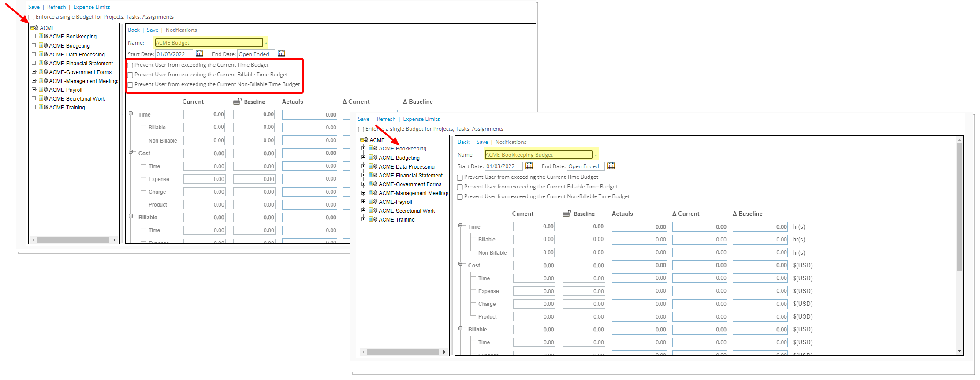Collapse the Time group in ACME Budget panel
The width and height of the screenshot is (980, 380).
point(131,113)
